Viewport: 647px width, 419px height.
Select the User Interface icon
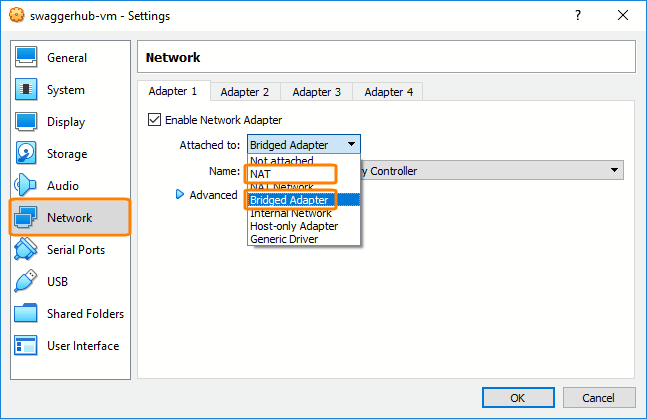(x=27, y=346)
